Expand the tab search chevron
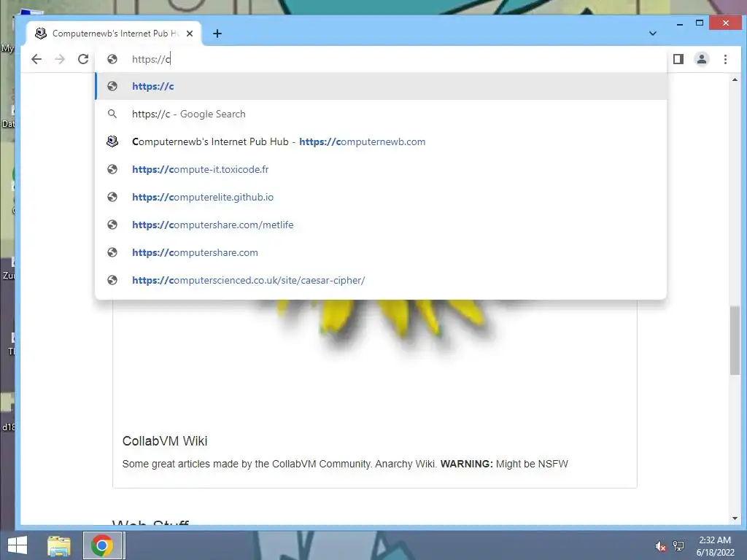This screenshot has height=560, width=747. (x=653, y=34)
